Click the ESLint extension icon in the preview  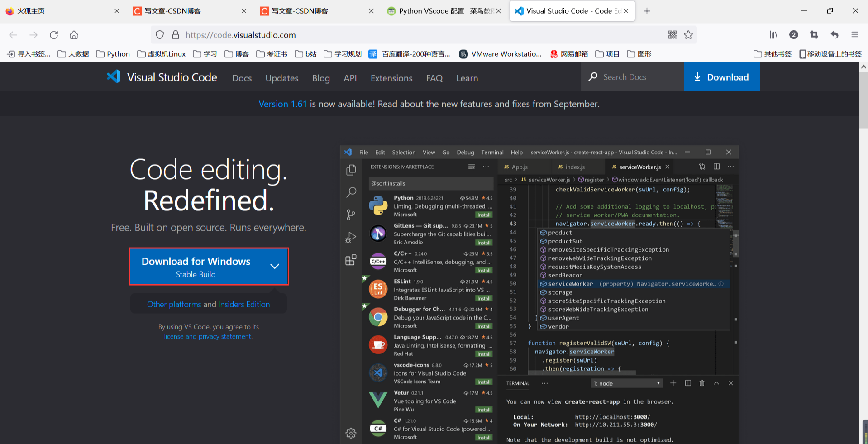(378, 289)
